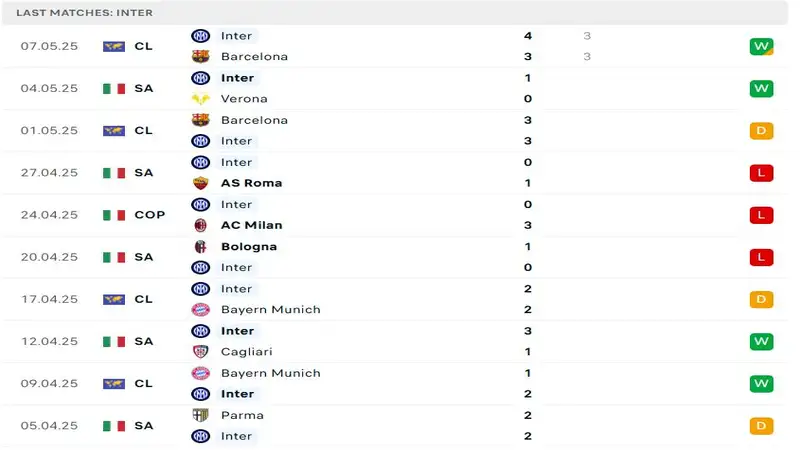Click the AS Roma club crest

pos(201,183)
